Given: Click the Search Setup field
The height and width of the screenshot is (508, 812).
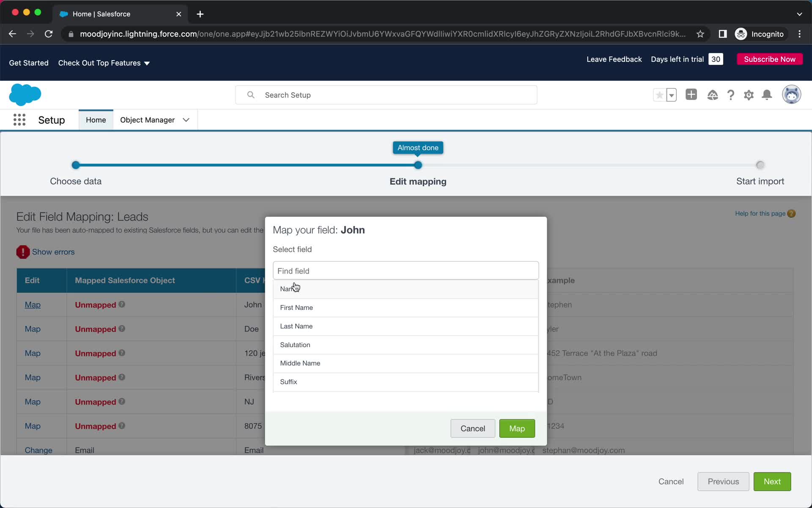Looking at the screenshot, I should (386, 95).
